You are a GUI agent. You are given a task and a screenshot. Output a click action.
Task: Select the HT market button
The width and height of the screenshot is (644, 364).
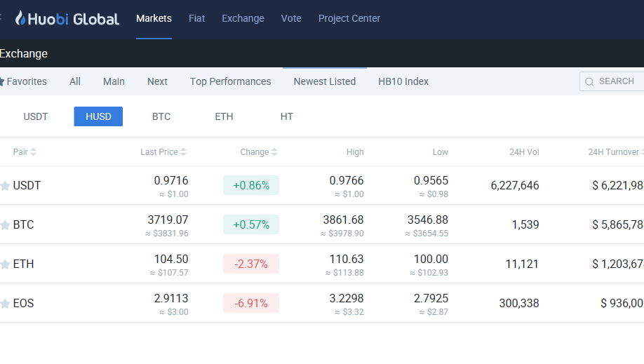[286, 116]
